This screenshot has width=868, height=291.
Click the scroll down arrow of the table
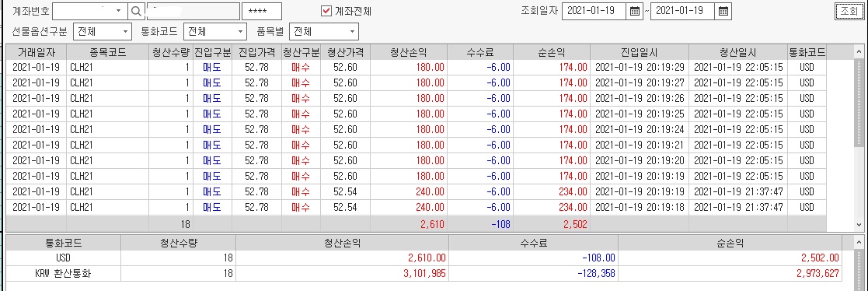click(859, 225)
